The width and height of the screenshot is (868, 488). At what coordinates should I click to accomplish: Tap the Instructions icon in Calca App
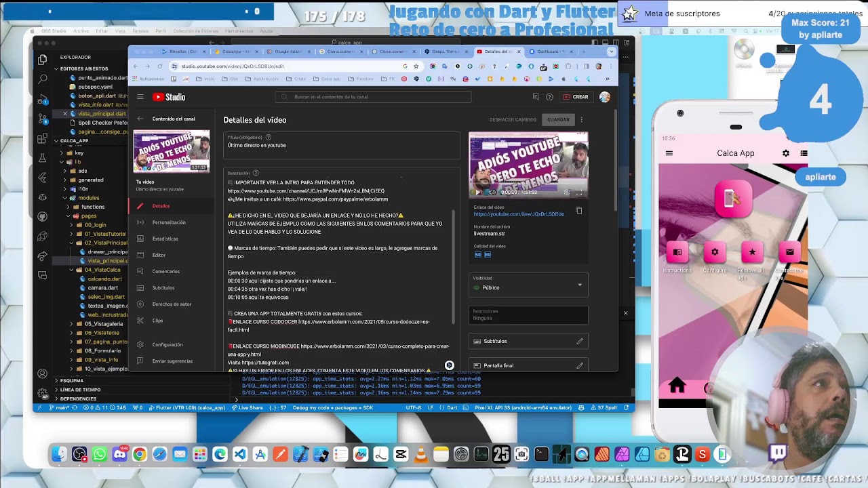click(x=677, y=252)
